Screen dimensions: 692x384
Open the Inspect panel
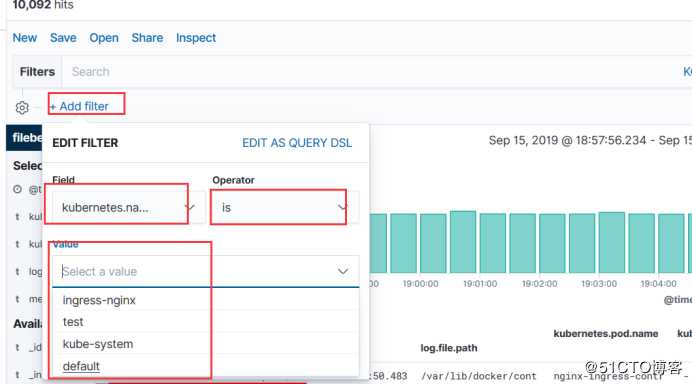pyautogui.click(x=196, y=38)
